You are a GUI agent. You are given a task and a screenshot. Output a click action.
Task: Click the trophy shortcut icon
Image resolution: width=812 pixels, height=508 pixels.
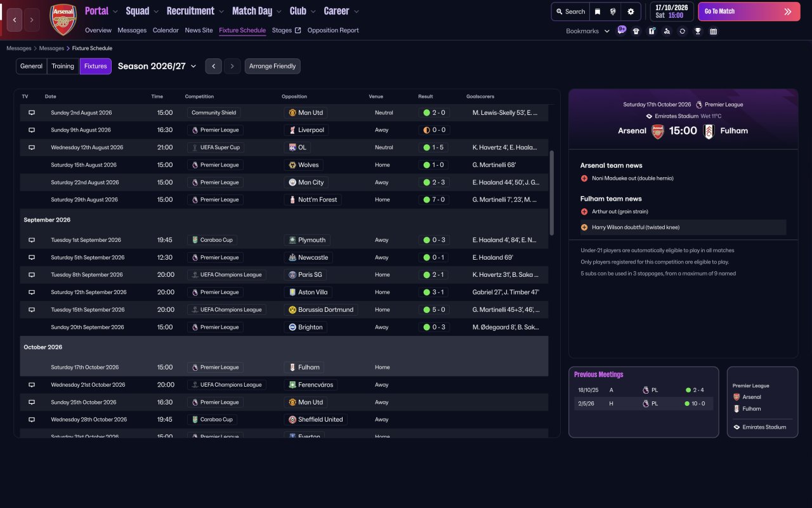pos(698,31)
